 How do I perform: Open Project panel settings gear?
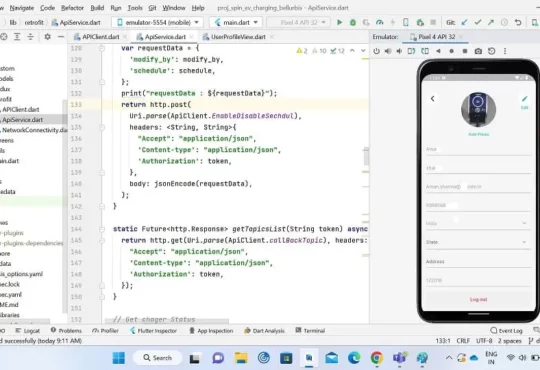[48, 37]
